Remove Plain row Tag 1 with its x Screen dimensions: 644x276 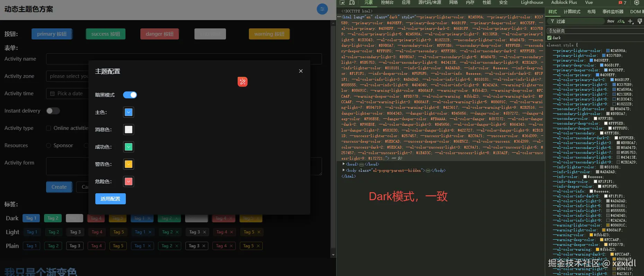[x=149, y=246]
